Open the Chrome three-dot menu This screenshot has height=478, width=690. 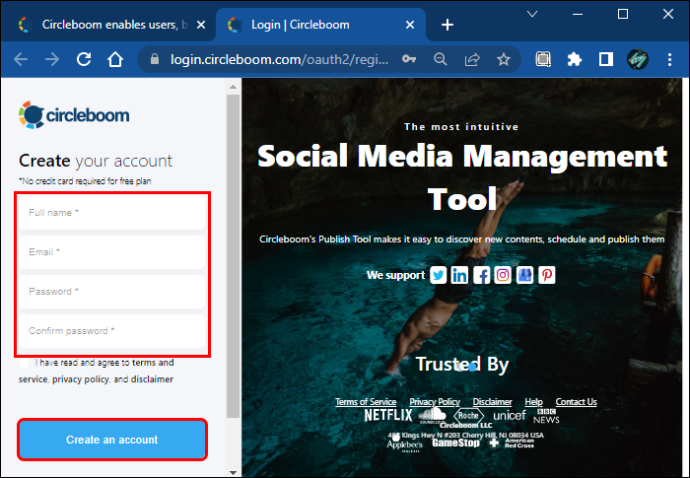click(x=669, y=59)
